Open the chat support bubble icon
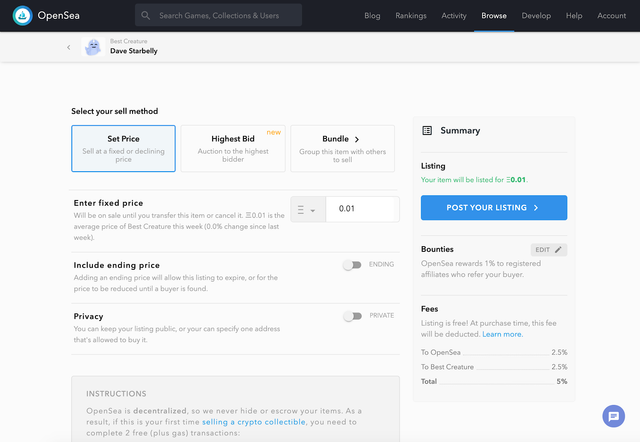This screenshot has height=442, width=640. (x=613, y=416)
